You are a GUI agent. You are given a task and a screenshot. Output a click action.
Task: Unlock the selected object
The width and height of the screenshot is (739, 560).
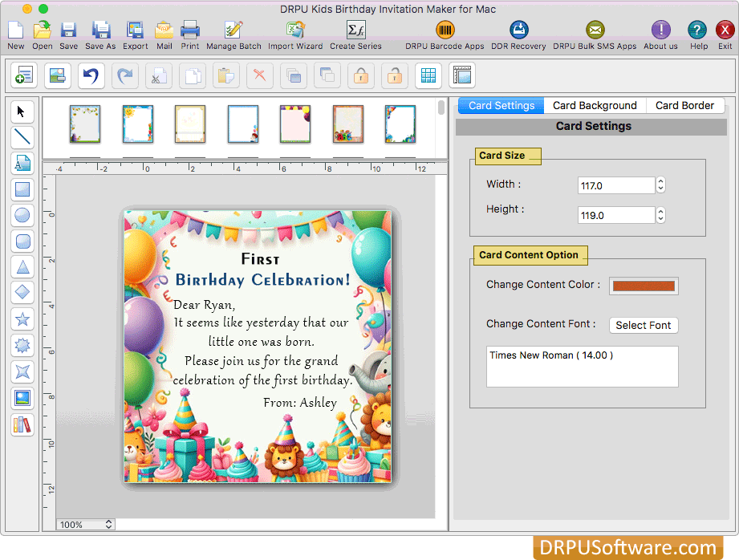click(394, 75)
